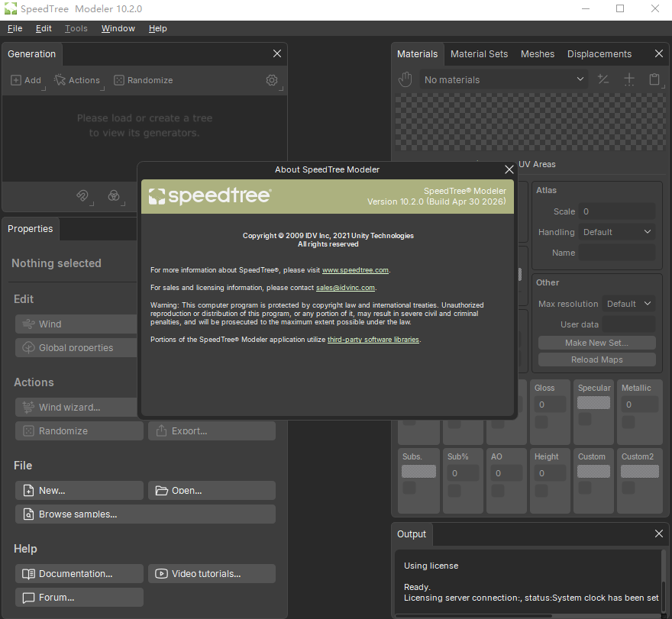This screenshot has width=672, height=619.
Task: Click the Wind edit button
Action: (76, 324)
